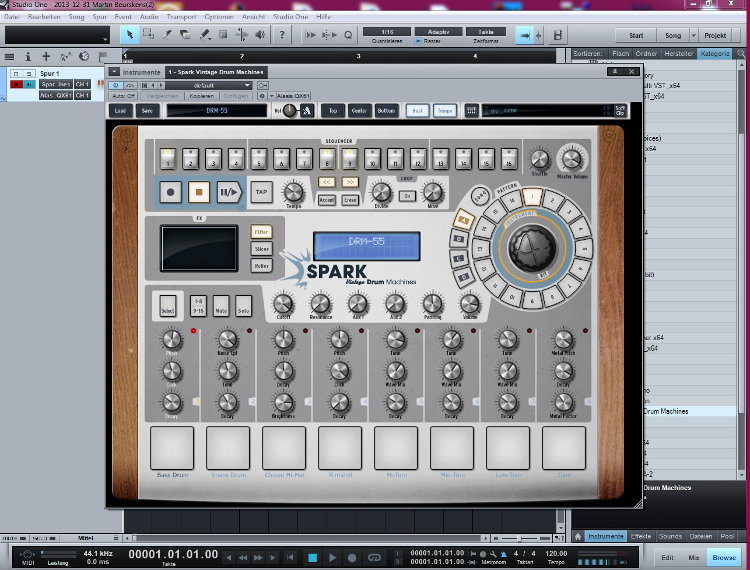This screenshot has height=570, width=750.
Task: Open the Adaptiv Raster dropdown
Action: click(x=438, y=32)
